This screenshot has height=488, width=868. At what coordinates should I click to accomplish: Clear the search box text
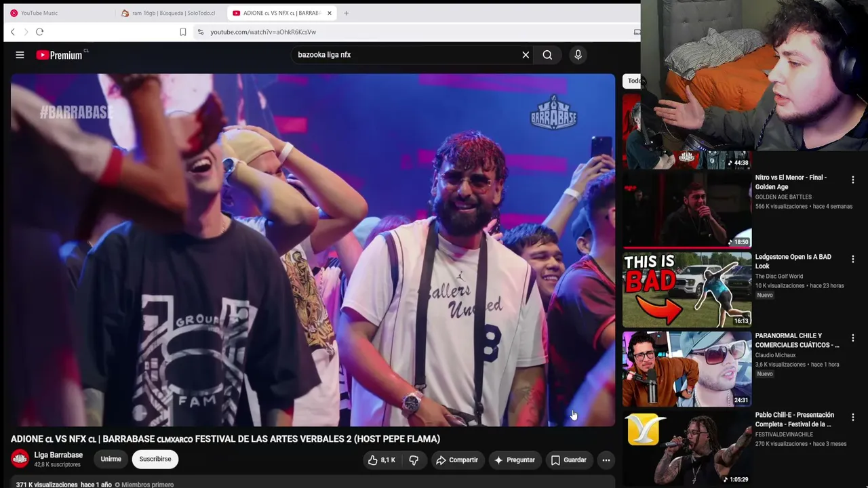pyautogui.click(x=526, y=55)
